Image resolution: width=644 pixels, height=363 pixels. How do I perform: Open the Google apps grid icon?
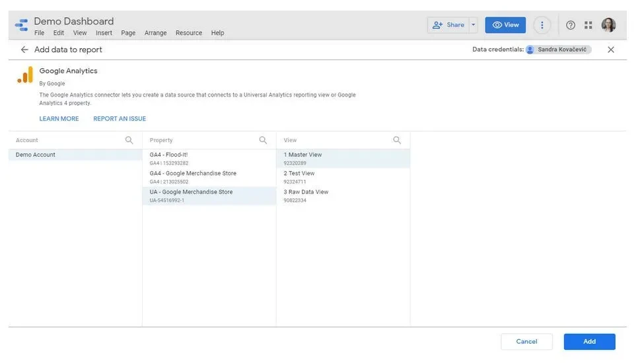[x=588, y=25]
